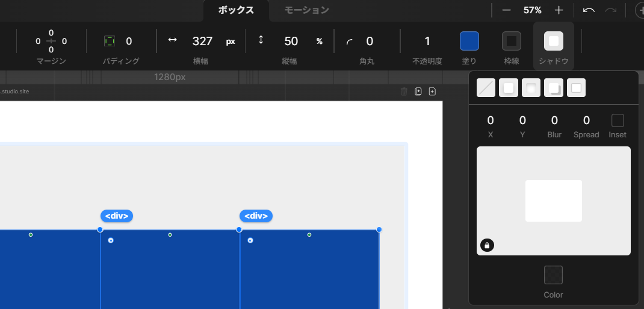Switch to the ボックス tab
644x309 pixels.
point(236,10)
